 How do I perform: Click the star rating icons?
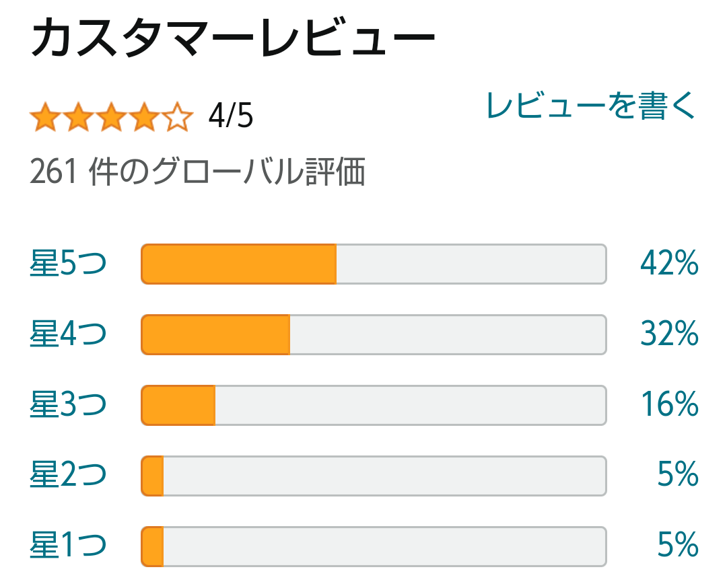[112, 118]
